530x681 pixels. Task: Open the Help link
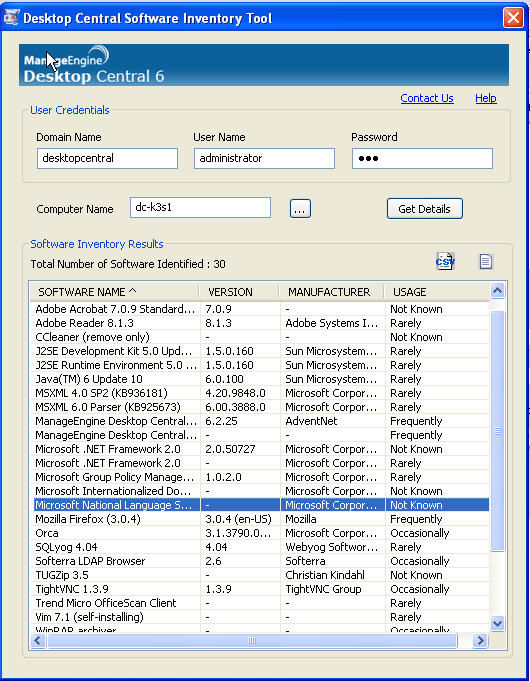click(x=485, y=98)
